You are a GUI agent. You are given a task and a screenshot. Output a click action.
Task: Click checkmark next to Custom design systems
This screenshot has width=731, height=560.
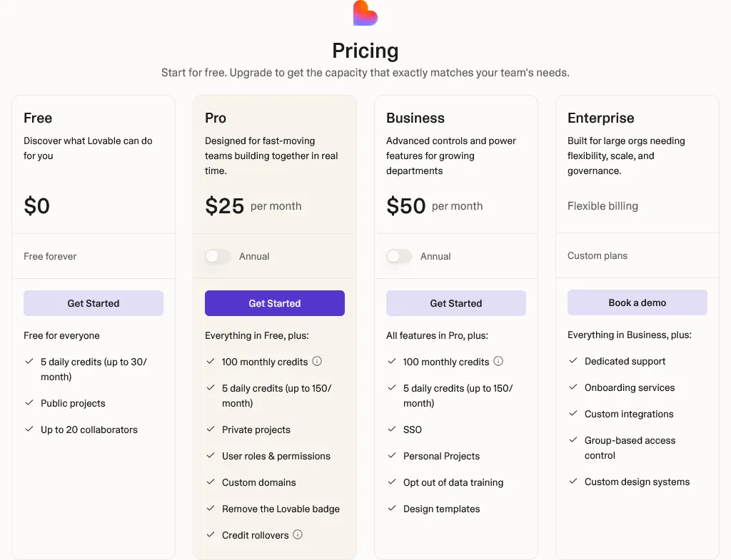pyautogui.click(x=573, y=482)
